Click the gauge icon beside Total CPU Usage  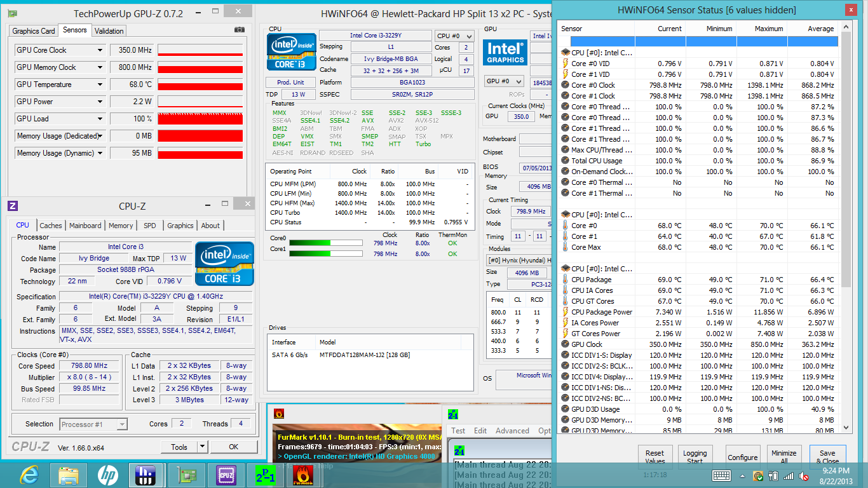coord(565,161)
